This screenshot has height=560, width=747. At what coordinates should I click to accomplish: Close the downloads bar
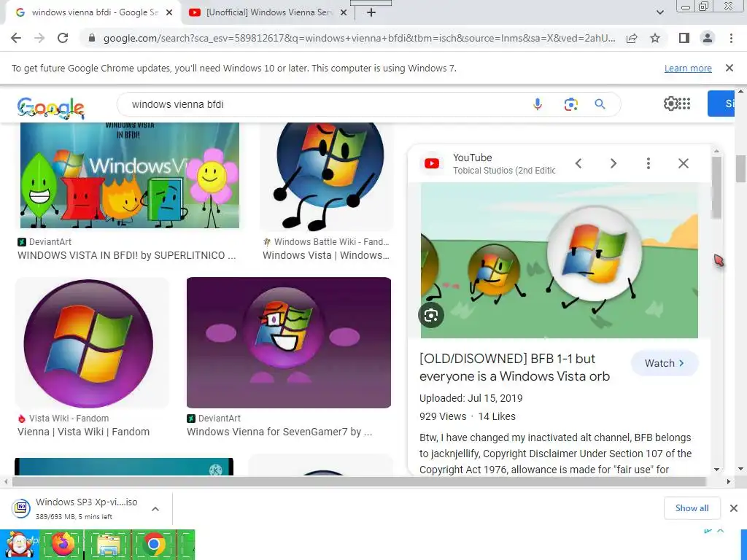click(x=734, y=508)
